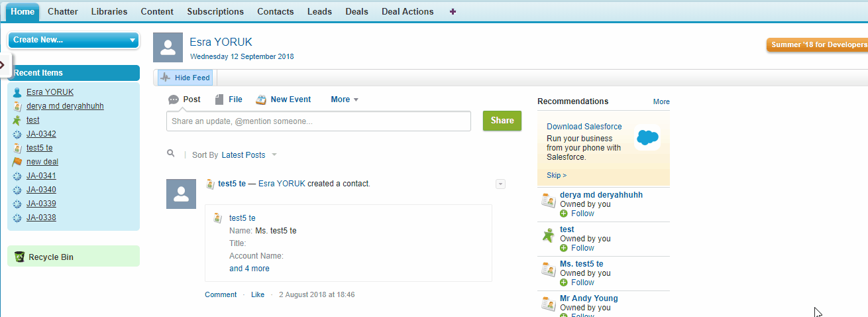868x317 pixels.
Task: Click More link in Recommendations
Action: (x=661, y=101)
